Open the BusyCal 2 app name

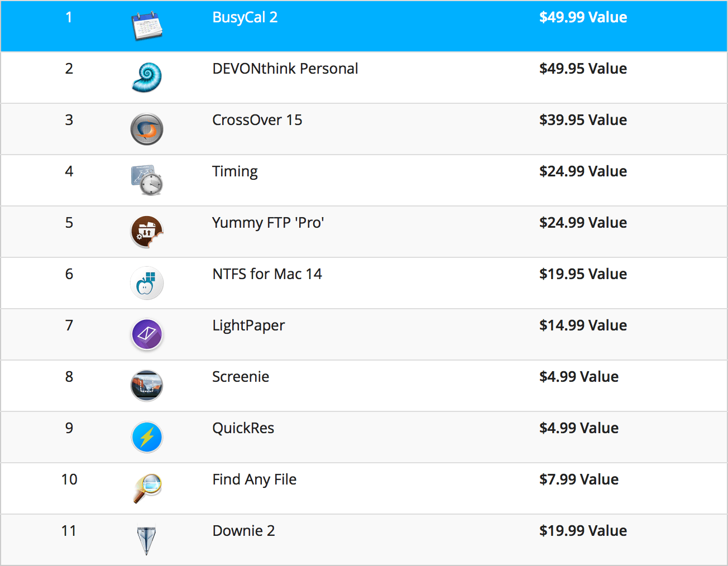(245, 17)
